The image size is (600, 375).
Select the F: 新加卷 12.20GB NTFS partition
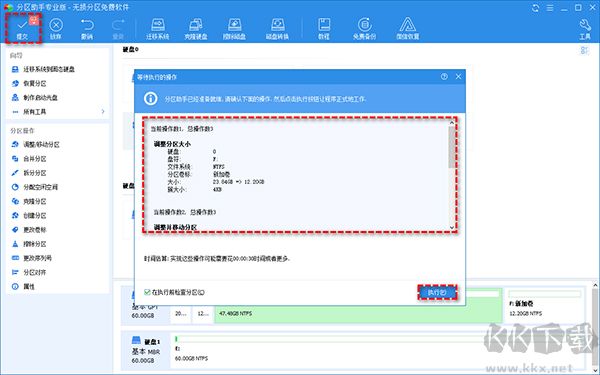(x=545, y=306)
